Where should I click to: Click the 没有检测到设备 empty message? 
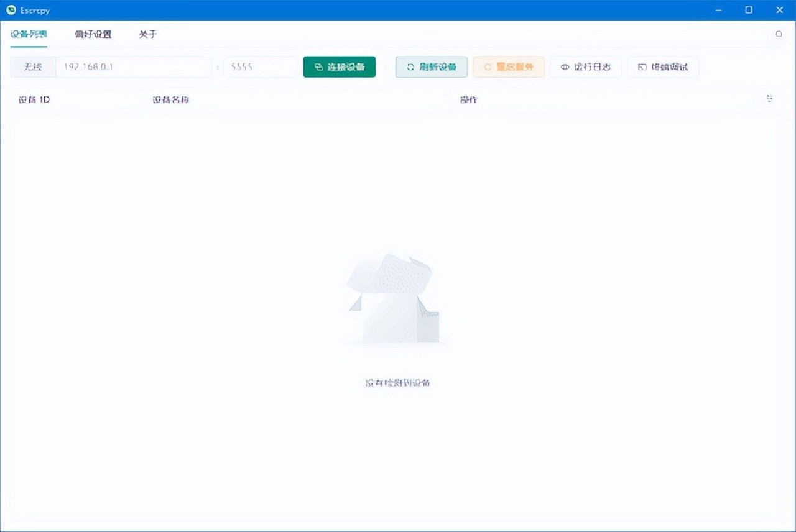click(398, 383)
